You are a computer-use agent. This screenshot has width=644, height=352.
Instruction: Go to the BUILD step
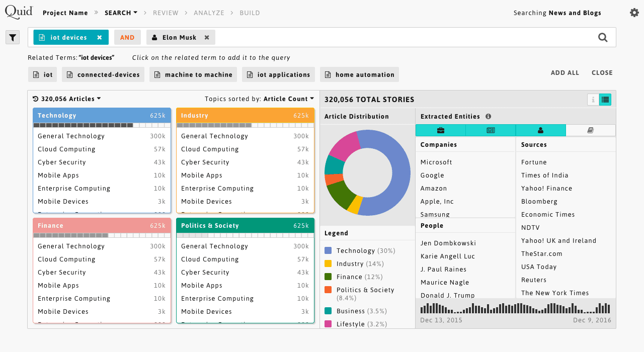click(250, 13)
